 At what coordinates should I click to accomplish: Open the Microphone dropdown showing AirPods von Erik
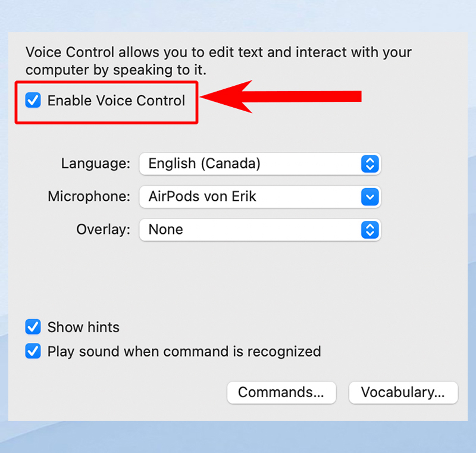click(259, 197)
